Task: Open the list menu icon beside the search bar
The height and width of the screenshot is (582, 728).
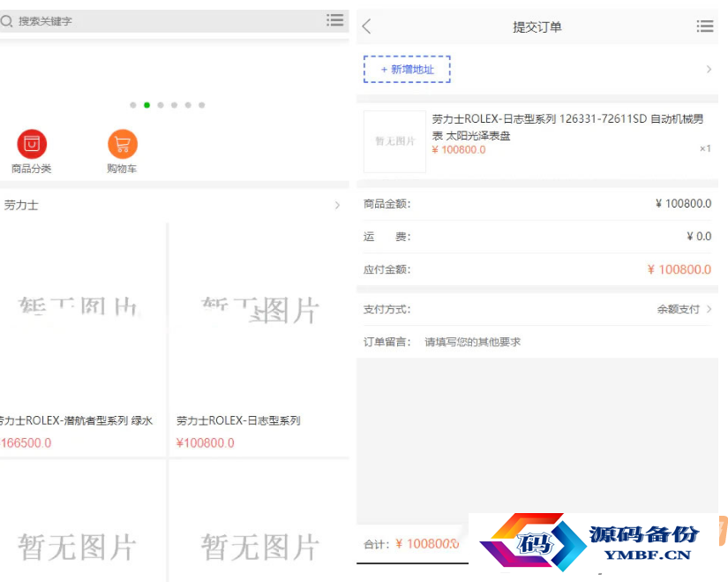Action: (x=334, y=20)
